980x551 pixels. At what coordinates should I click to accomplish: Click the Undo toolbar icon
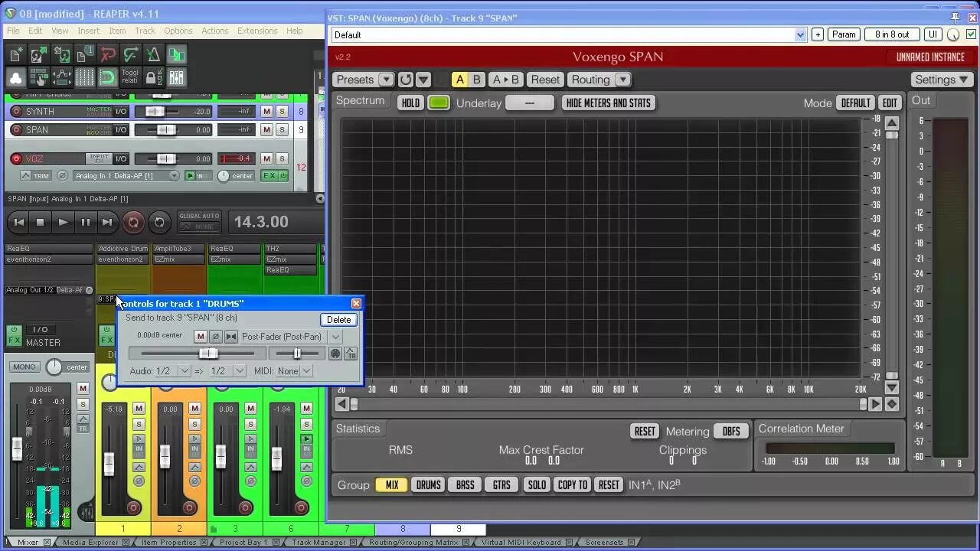click(107, 54)
